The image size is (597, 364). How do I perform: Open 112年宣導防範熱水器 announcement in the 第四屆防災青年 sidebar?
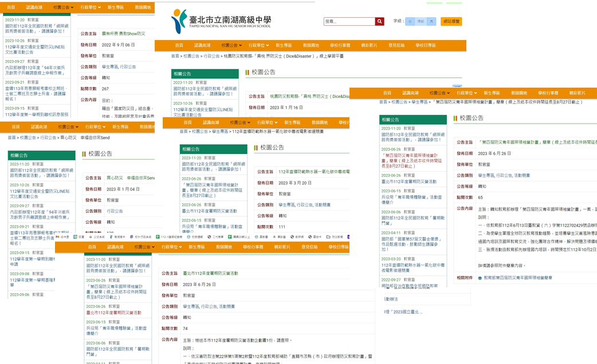coord(413,268)
